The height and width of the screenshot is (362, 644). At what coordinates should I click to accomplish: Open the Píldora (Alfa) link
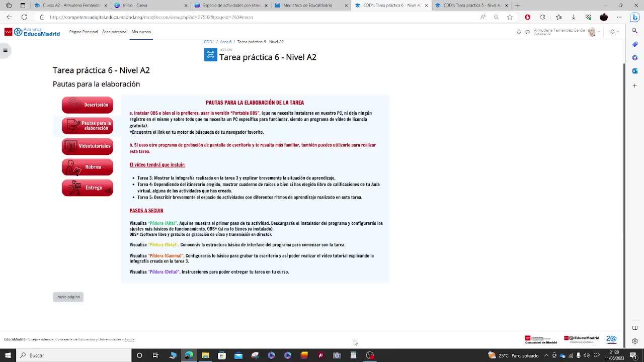click(x=163, y=223)
